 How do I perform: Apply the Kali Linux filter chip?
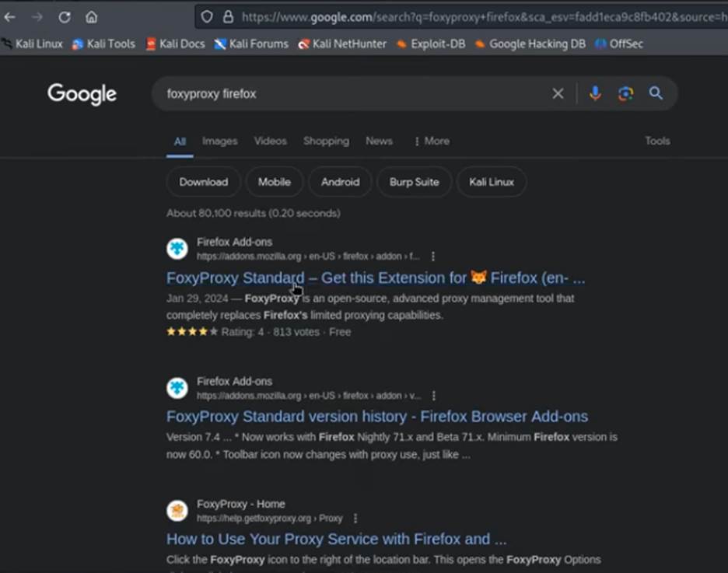click(492, 182)
